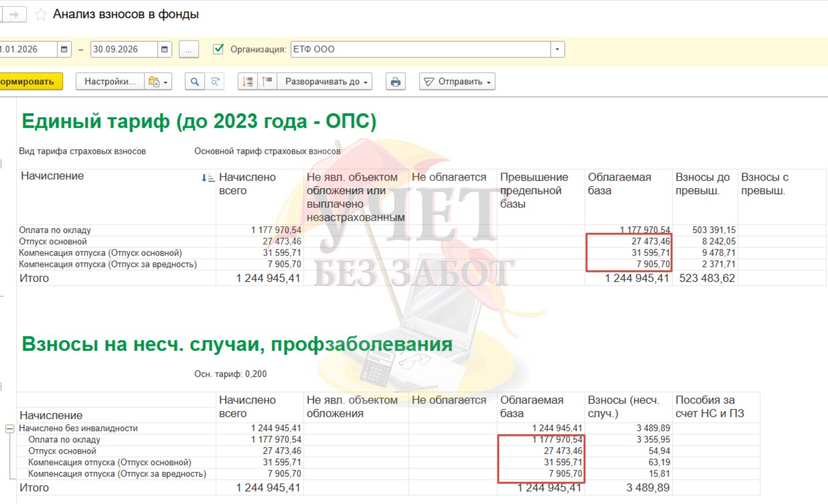This screenshot has height=504, width=828.
Task: Select the 523 483,62 total contributions cell
Action: (x=706, y=278)
